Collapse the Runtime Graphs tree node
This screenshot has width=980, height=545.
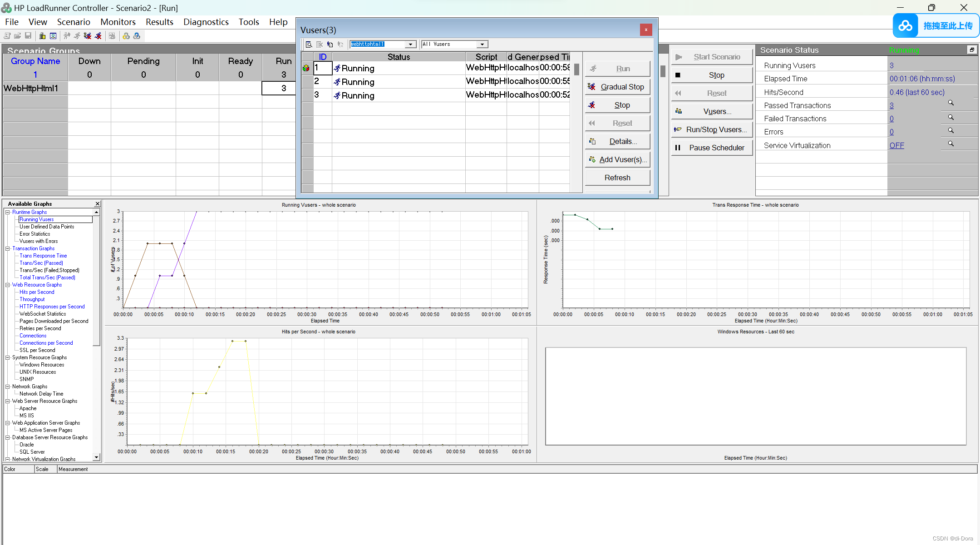(8, 212)
